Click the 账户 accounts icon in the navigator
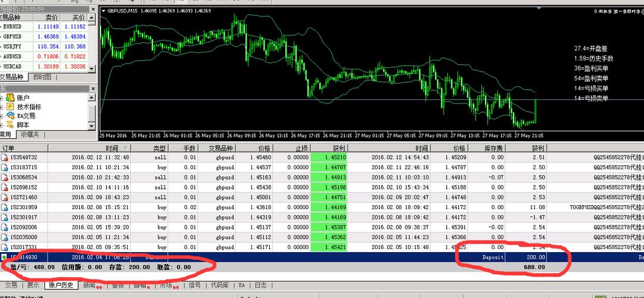 (10, 98)
